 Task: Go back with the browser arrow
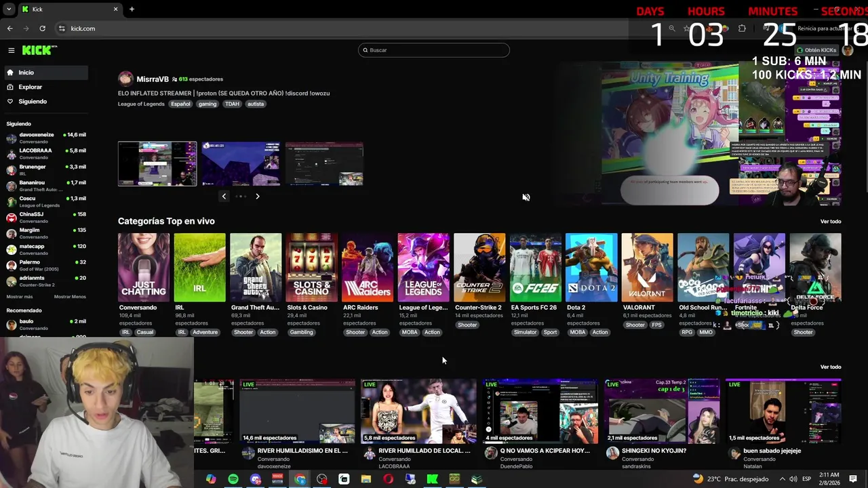(10, 28)
